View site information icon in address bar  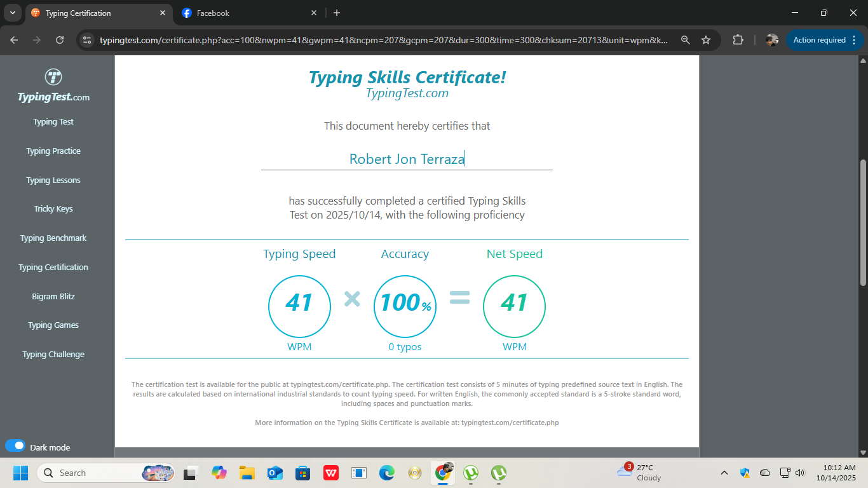click(87, 40)
